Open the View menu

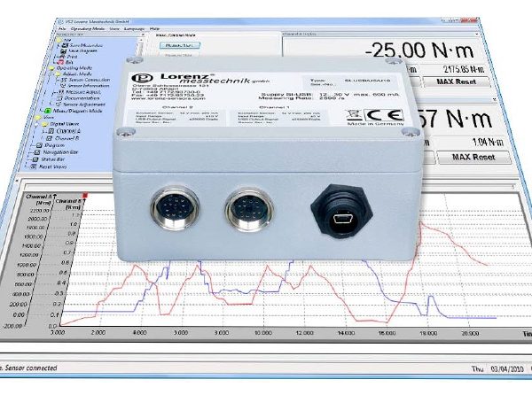coord(114,29)
